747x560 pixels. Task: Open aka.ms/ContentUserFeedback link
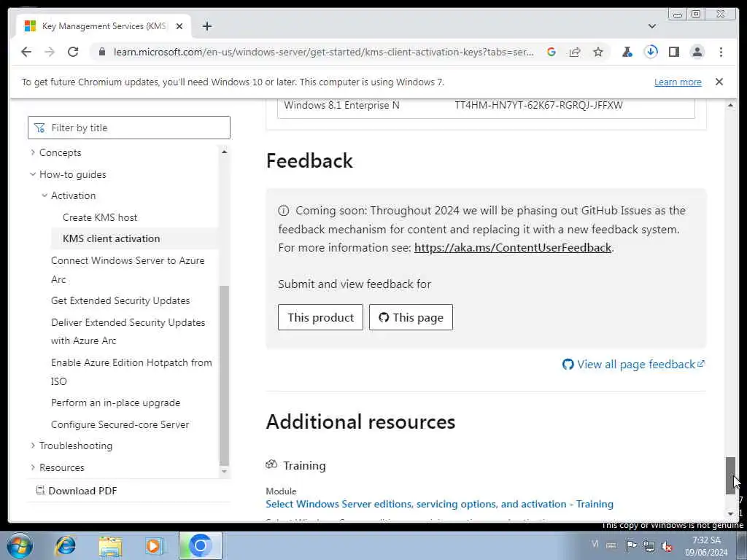coord(513,248)
